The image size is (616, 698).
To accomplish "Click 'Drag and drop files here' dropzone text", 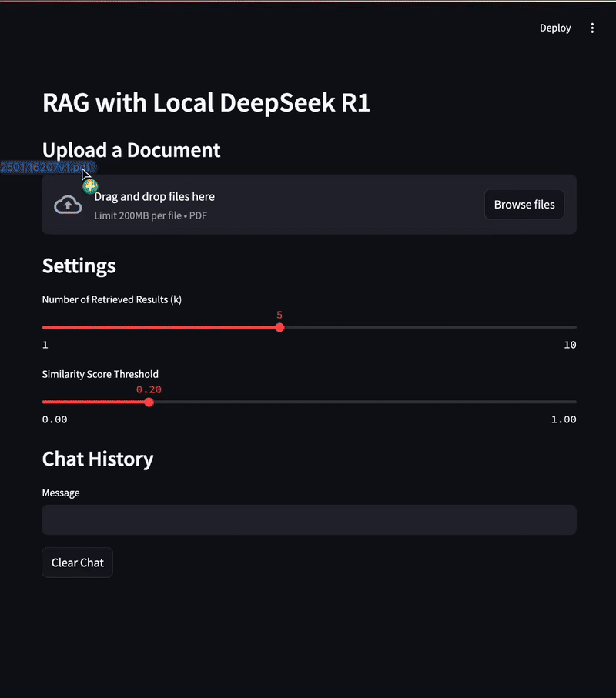I will pyautogui.click(x=155, y=196).
